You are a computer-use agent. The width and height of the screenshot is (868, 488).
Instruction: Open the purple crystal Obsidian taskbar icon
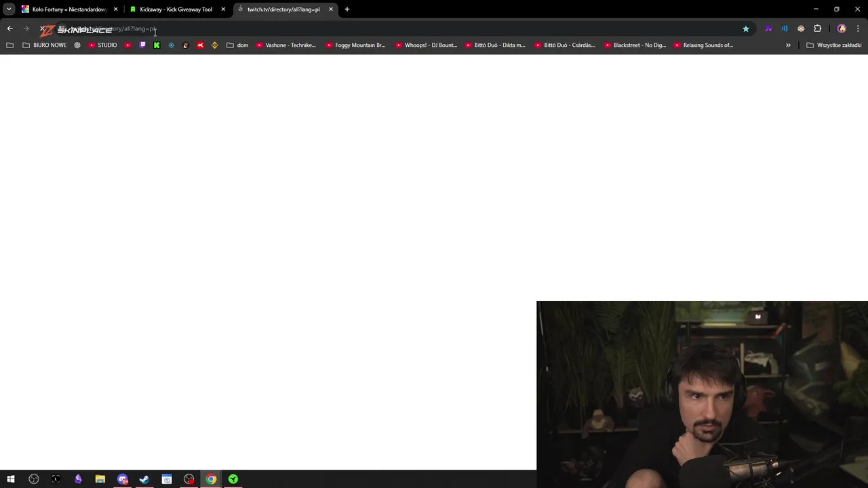(78, 479)
